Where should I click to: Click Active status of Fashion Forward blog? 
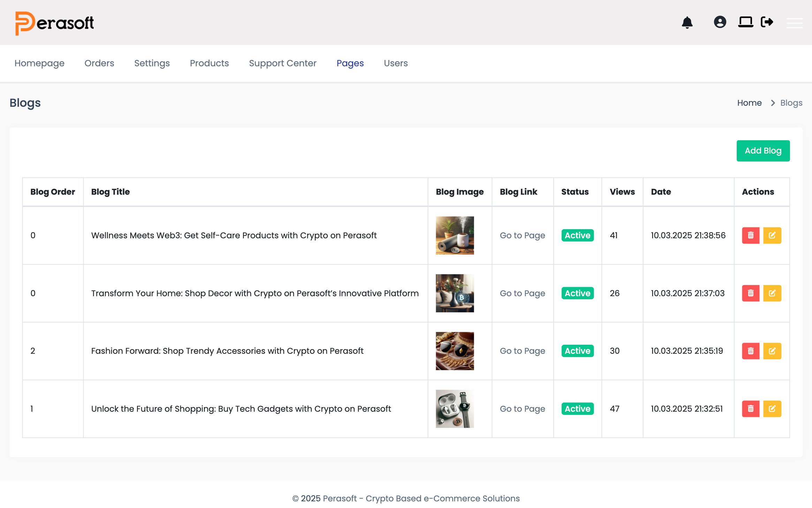tap(577, 351)
